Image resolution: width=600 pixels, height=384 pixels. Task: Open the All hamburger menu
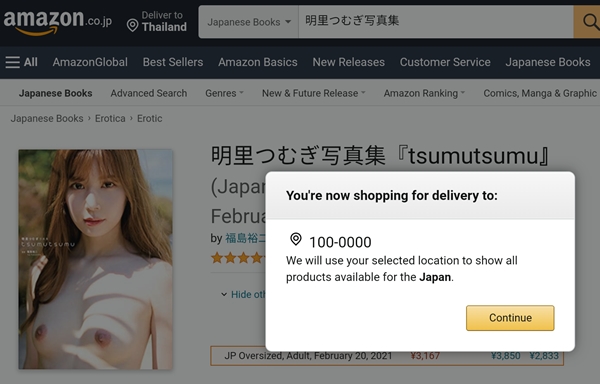pos(21,62)
